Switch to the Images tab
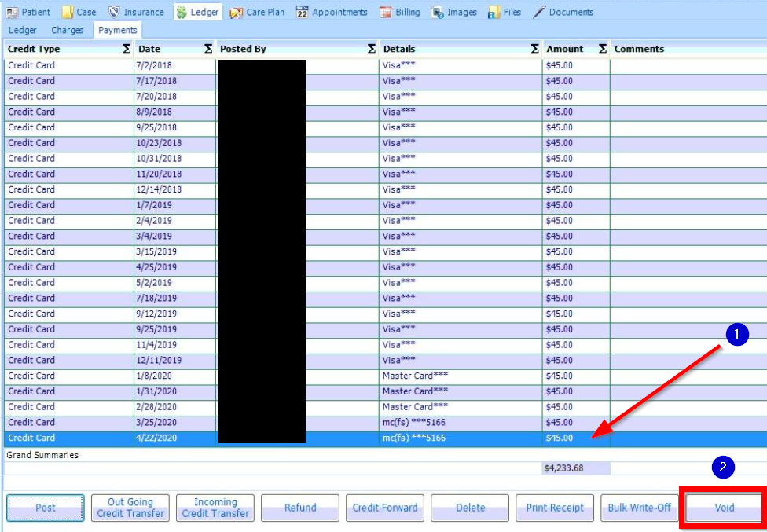Screen dimensions: 767x532 [x=454, y=12]
